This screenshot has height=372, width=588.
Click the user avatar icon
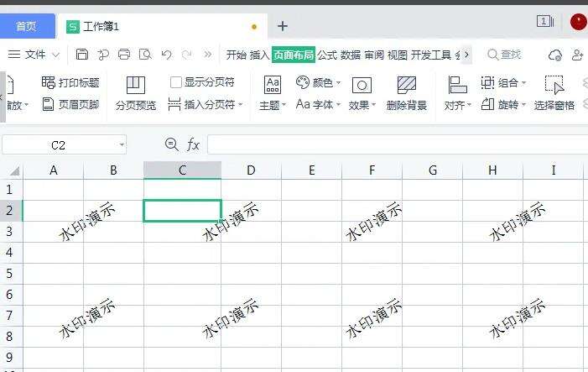click(579, 22)
